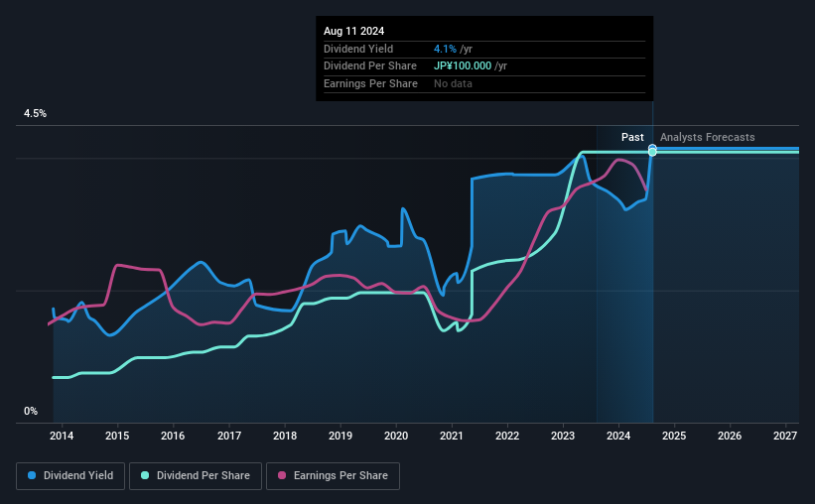
Task: Click the 4.1% dividend yield value in tooltip
Action: [445, 49]
